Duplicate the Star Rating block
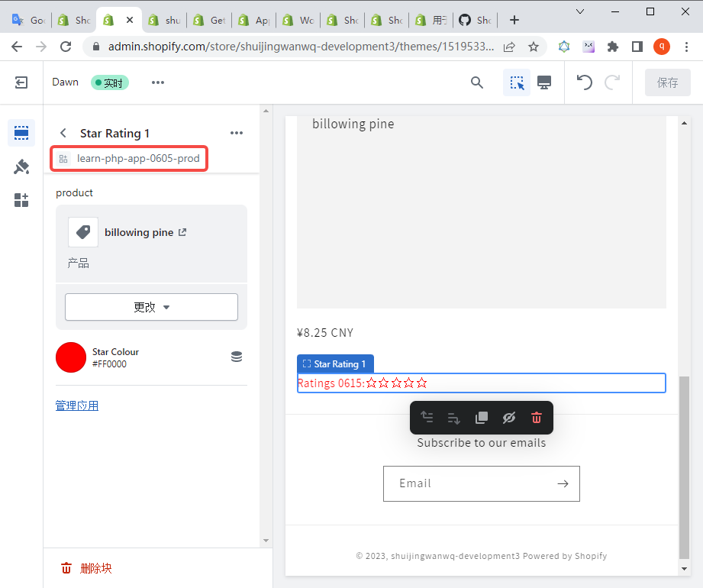The width and height of the screenshot is (703, 588). 482,418
